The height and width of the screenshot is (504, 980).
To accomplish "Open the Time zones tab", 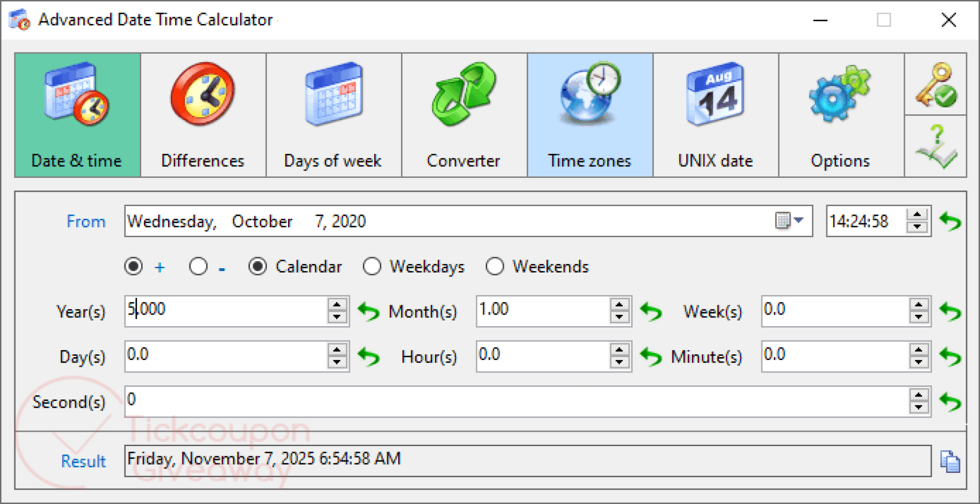I will point(590,115).
